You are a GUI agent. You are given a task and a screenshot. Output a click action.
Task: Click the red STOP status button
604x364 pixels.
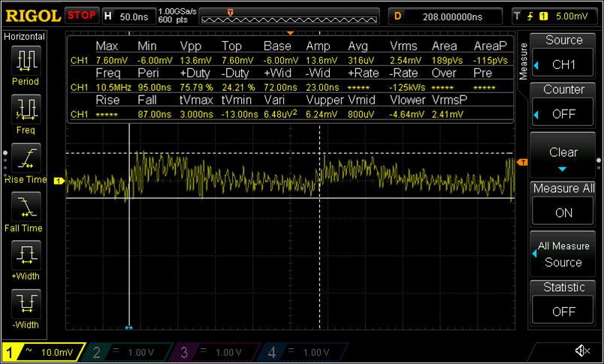82,15
